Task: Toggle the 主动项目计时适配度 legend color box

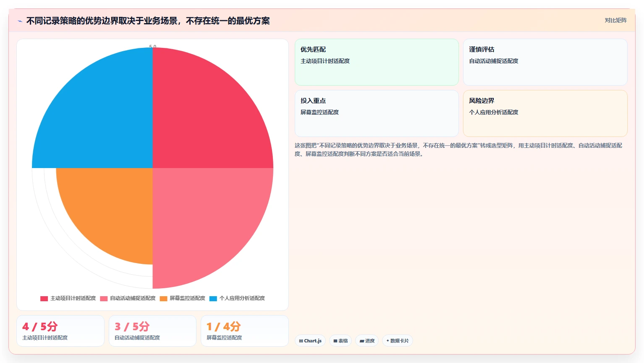Action: click(x=44, y=299)
